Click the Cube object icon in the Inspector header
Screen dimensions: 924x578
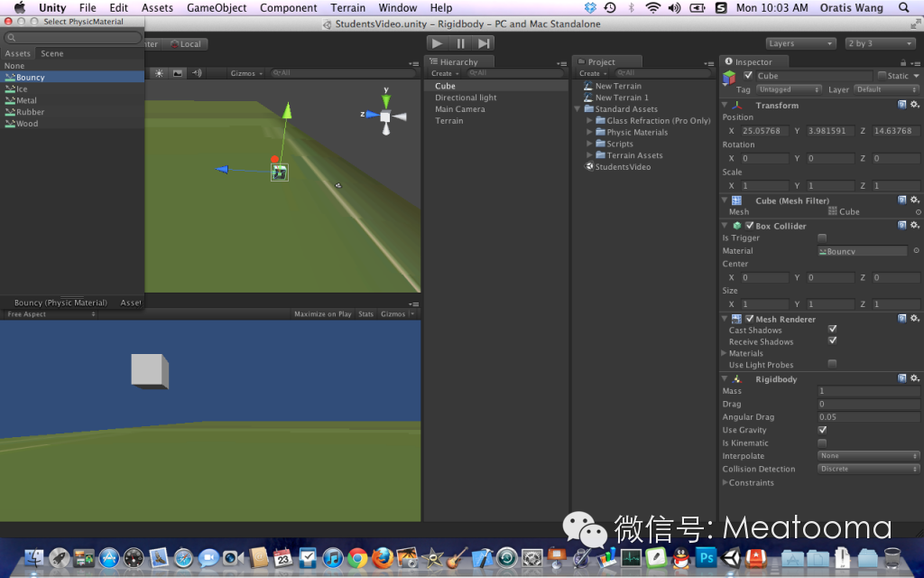pyautogui.click(x=729, y=78)
